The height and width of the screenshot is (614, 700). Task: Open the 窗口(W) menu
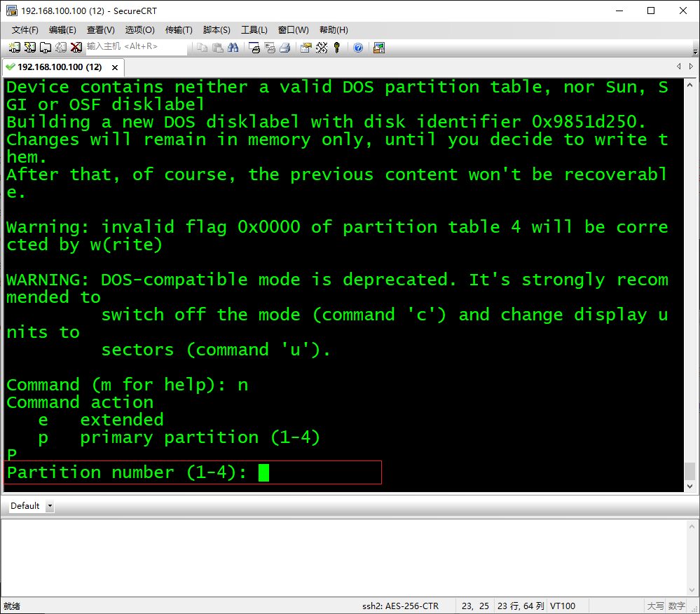point(294,30)
